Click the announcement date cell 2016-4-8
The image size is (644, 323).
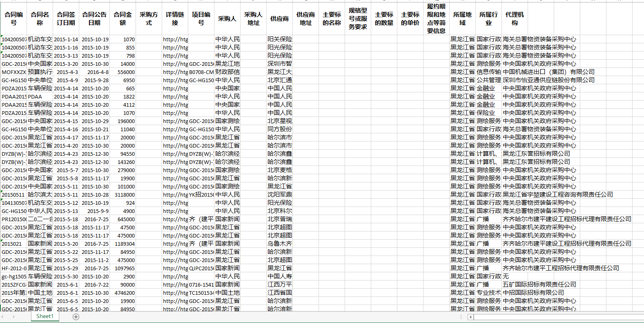(x=94, y=72)
